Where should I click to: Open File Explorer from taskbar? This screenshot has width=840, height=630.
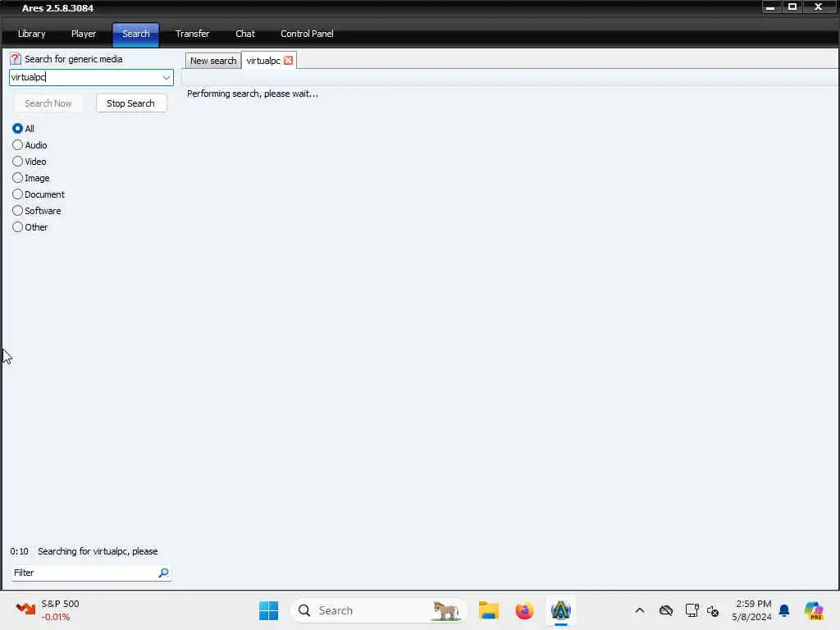click(x=489, y=610)
